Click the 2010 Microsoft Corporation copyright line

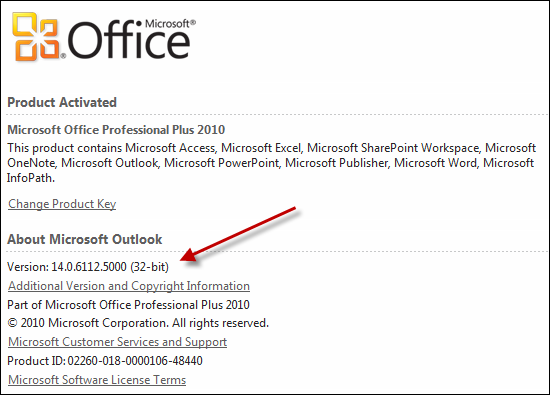(138, 323)
